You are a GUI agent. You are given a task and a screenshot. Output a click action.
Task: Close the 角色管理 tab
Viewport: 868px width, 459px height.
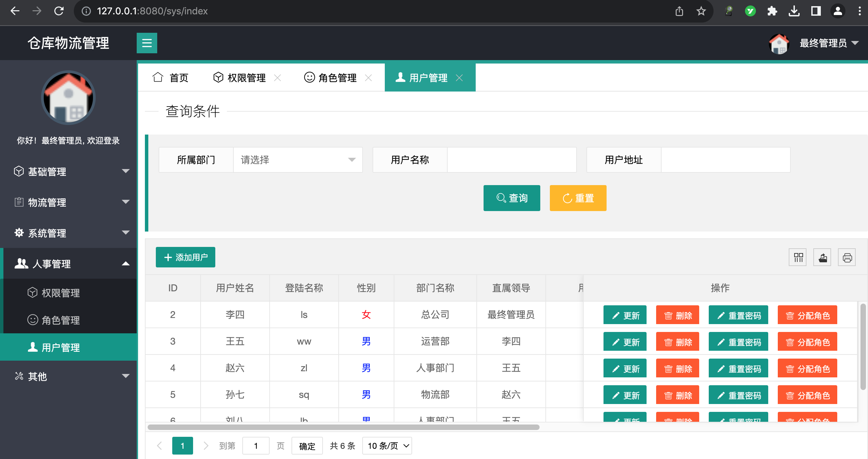click(368, 78)
